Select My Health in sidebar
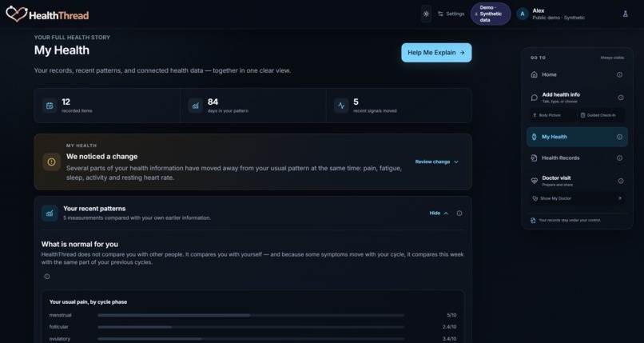This screenshot has width=644, height=343. [577, 137]
